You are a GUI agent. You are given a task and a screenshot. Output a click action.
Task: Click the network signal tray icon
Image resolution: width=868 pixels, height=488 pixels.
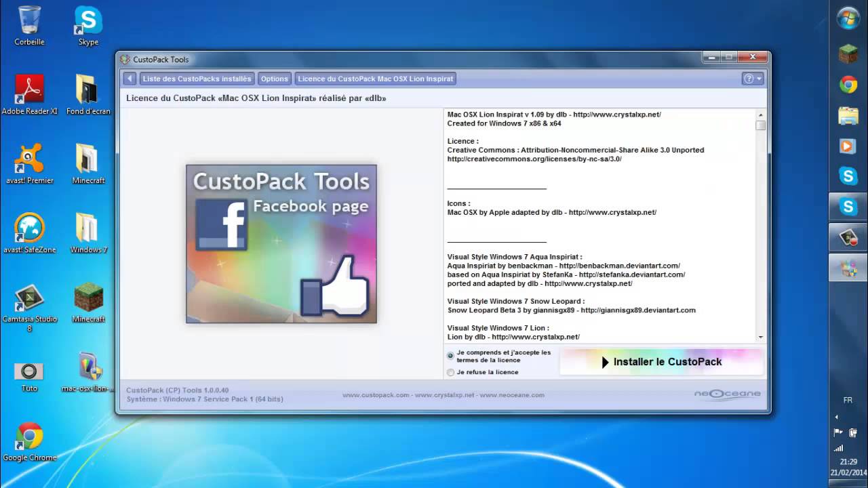click(x=839, y=447)
